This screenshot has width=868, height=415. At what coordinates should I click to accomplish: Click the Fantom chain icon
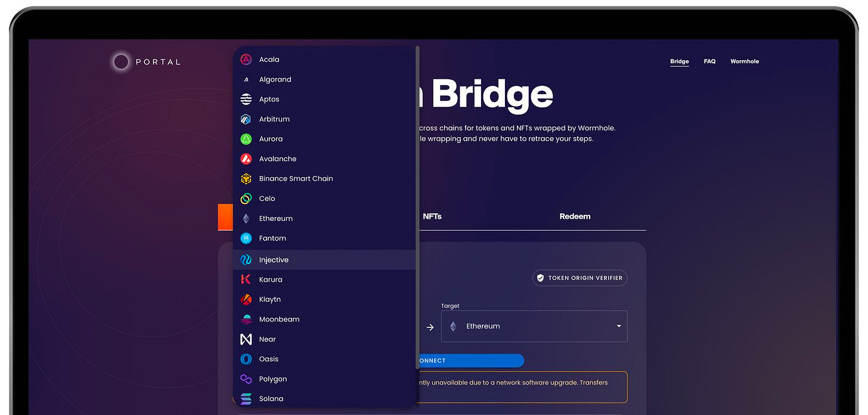click(246, 239)
